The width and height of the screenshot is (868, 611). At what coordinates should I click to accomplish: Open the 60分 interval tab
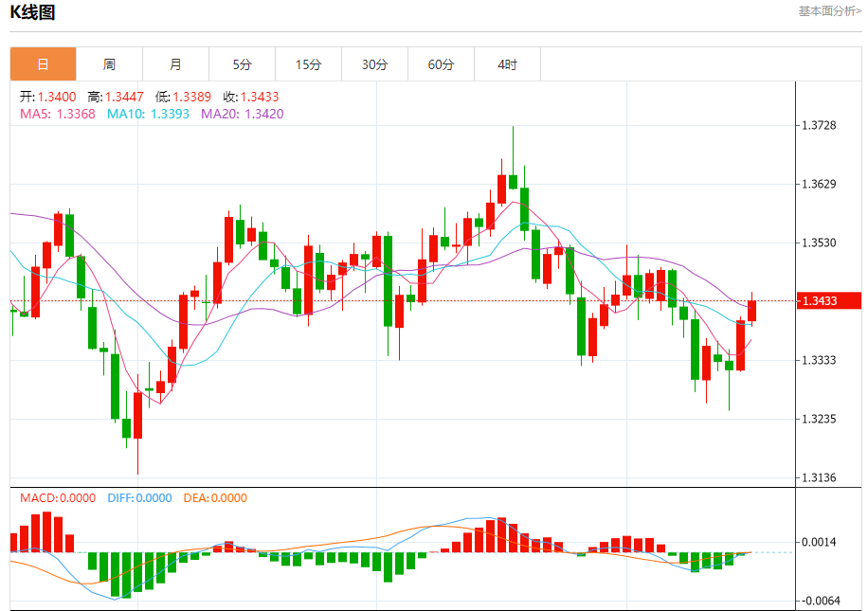click(442, 64)
